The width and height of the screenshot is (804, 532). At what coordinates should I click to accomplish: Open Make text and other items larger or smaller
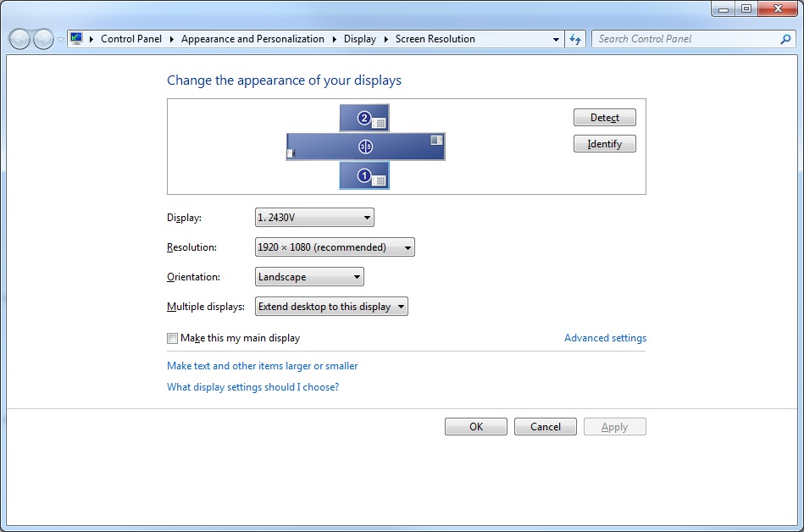[262, 366]
